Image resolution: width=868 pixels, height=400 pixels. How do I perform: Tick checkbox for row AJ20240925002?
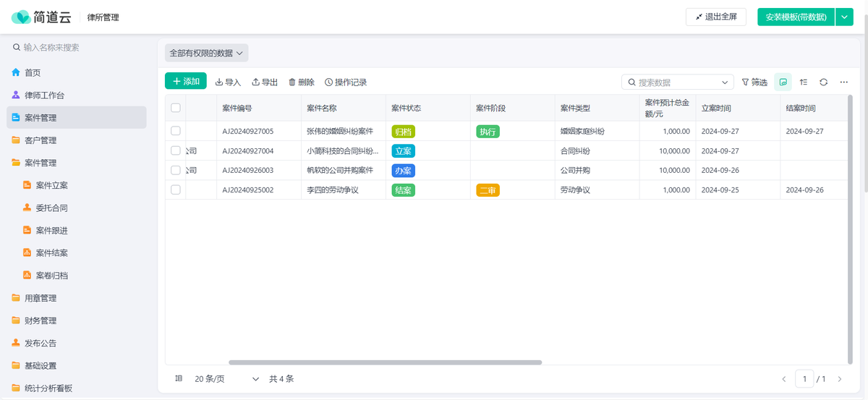coord(175,190)
